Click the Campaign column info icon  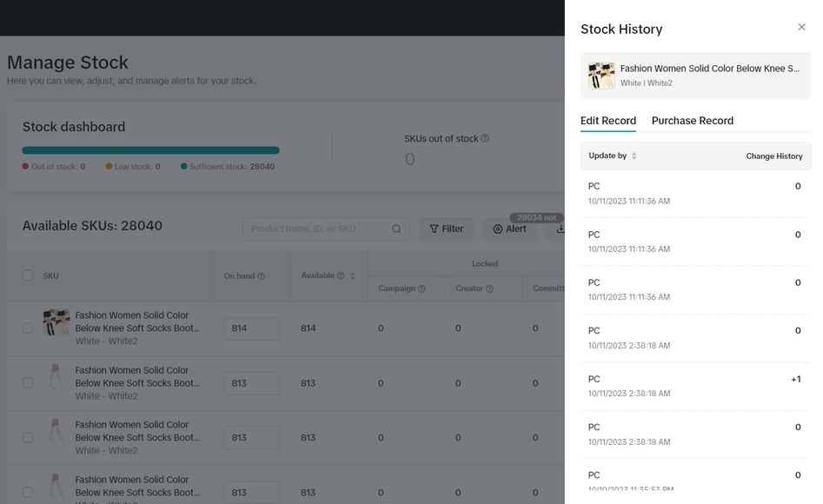[x=421, y=288]
